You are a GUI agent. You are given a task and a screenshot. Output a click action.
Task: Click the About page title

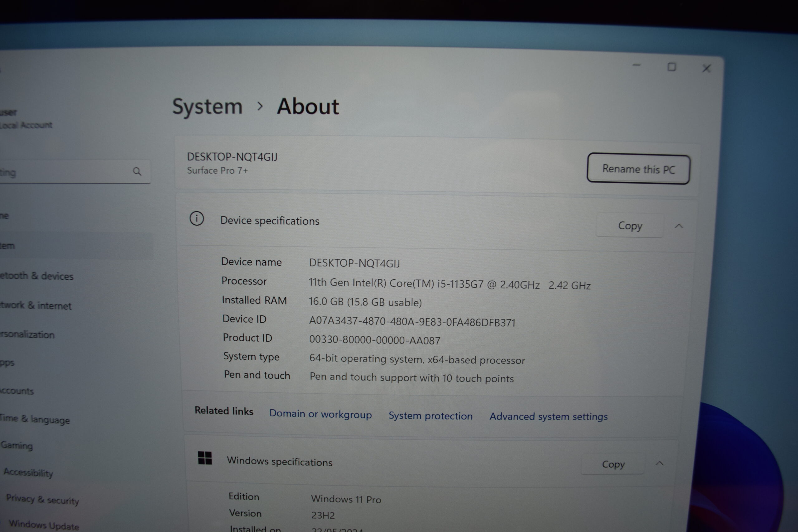308,107
